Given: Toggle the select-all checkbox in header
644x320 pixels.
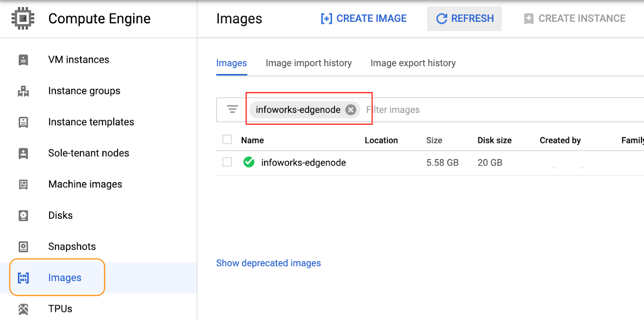Looking at the screenshot, I should click(227, 139).
